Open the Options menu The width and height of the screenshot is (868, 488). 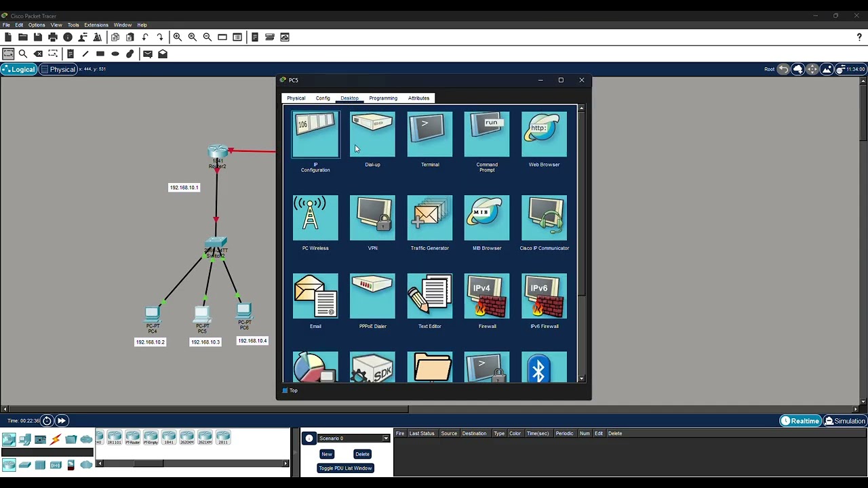click(x=37, y=25)
